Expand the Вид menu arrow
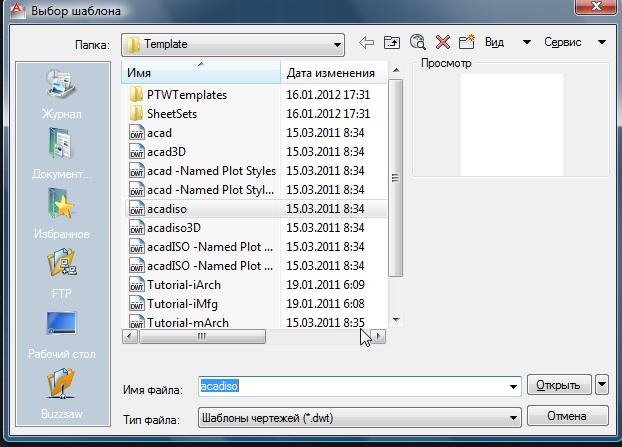This screenshot has height=447, width=622. tap(527, 42)
